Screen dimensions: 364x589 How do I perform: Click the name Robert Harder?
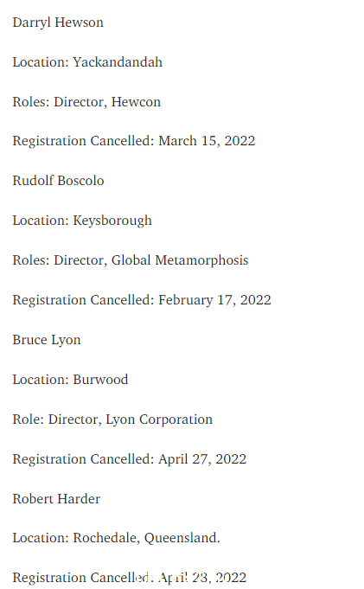pyautogui.click(x=56, y=499)
